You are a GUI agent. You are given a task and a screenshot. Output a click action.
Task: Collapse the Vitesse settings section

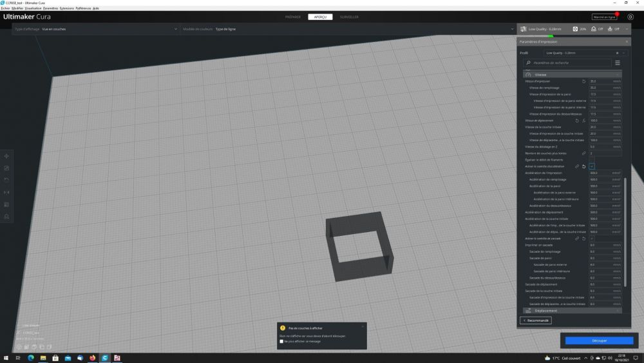572,75
